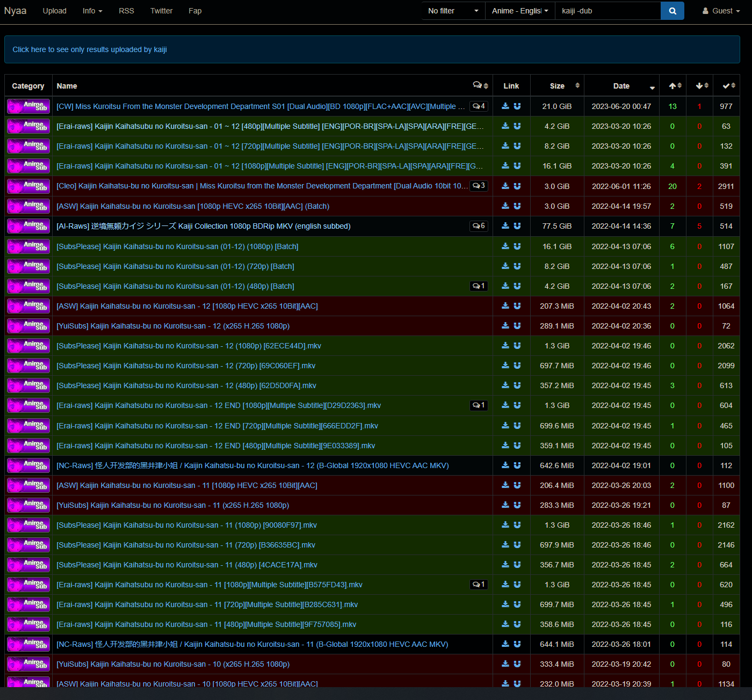Click the Category column header

tap(28, 86)
